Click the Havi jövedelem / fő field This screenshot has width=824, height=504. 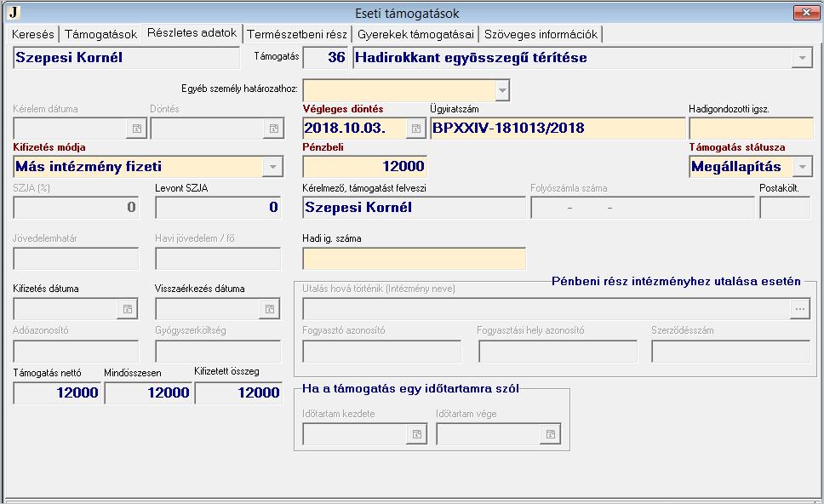pos(218,259)
